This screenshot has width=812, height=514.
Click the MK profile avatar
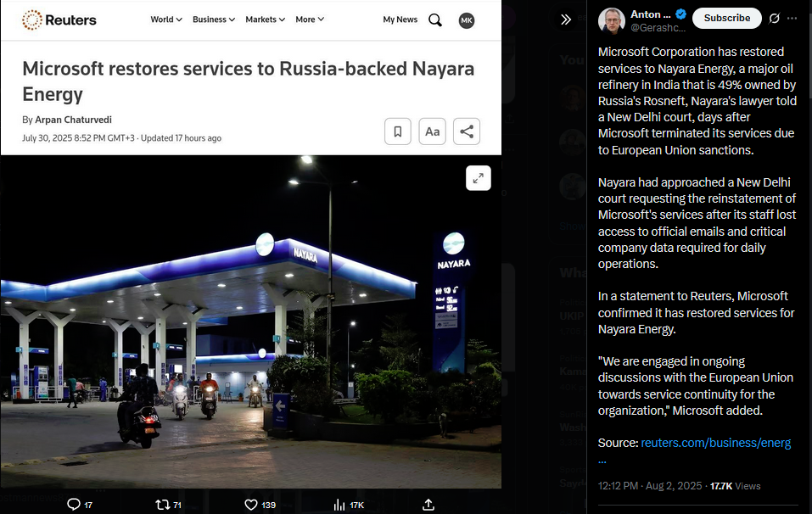(x=466, y=20)
